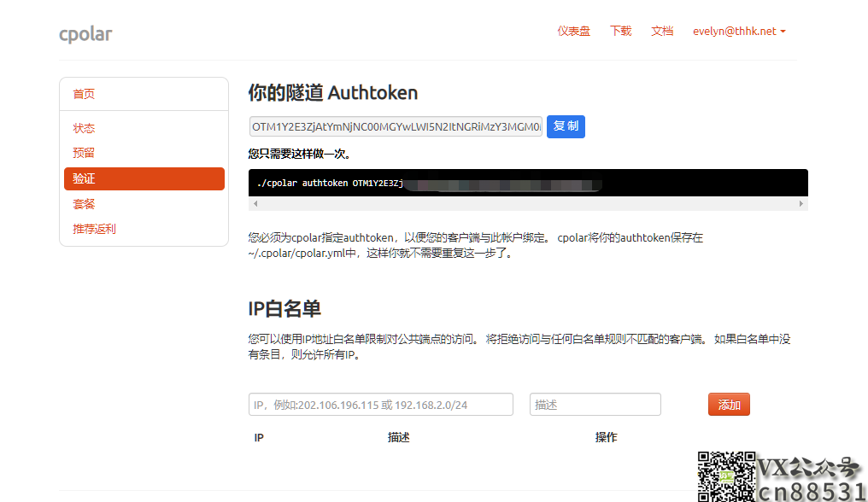Click the cpolar logo
868x502 pixels.
85,34
